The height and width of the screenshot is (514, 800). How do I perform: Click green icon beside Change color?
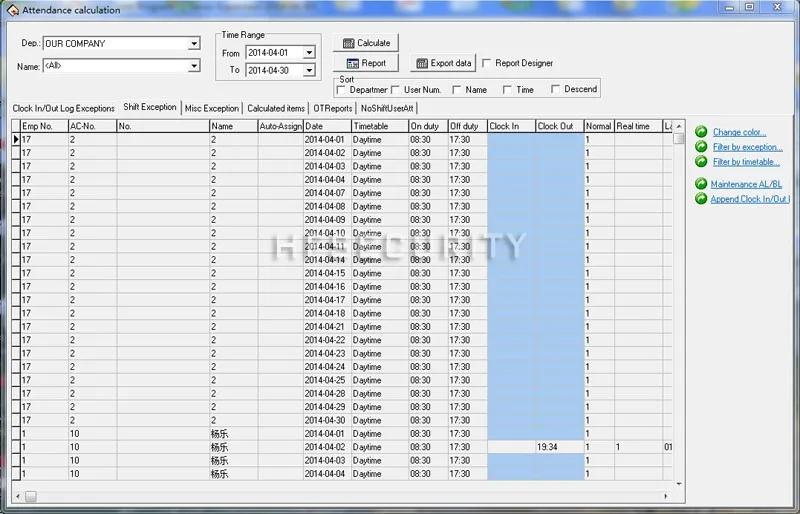tap(702, 132)
